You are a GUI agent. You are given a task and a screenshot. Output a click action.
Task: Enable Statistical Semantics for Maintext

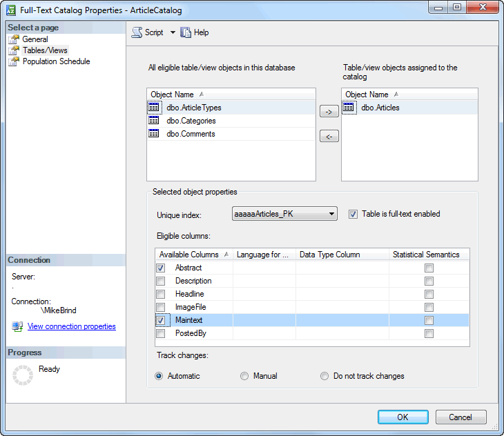coord(429,320)
